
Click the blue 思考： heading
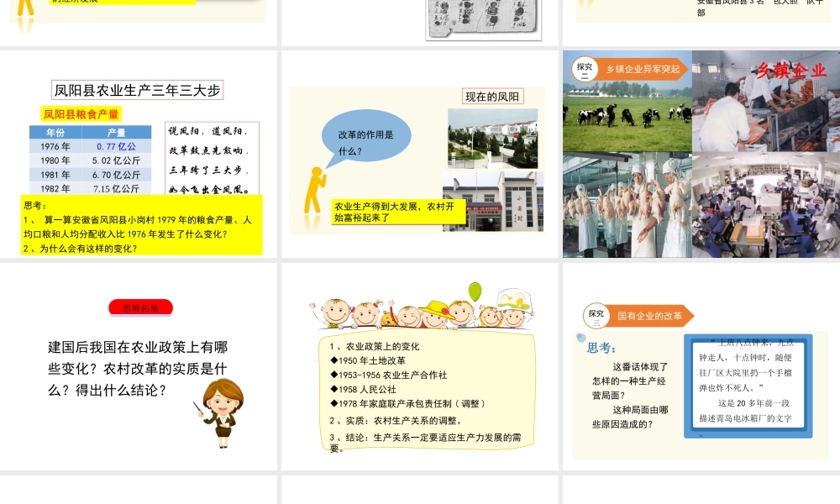(601, 348)
